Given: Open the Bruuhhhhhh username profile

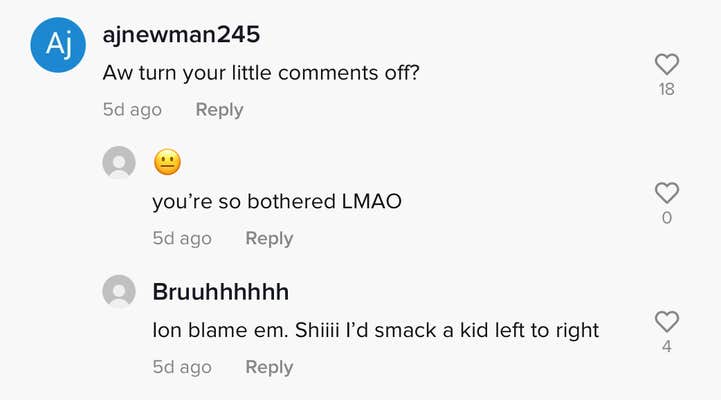Looking at the screenshot, I should pos(221,292).
